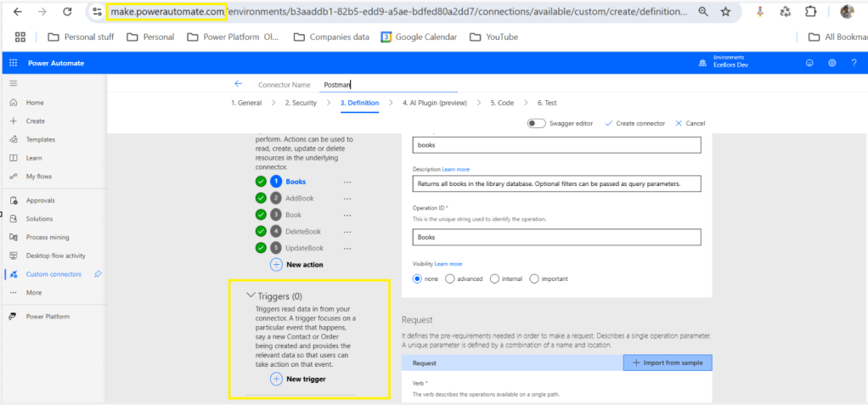Click the Import from sample button

tap(668, 363)
